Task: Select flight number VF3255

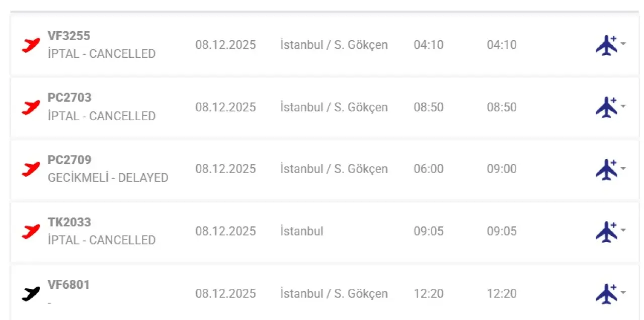Action: (x=69, y=36)
